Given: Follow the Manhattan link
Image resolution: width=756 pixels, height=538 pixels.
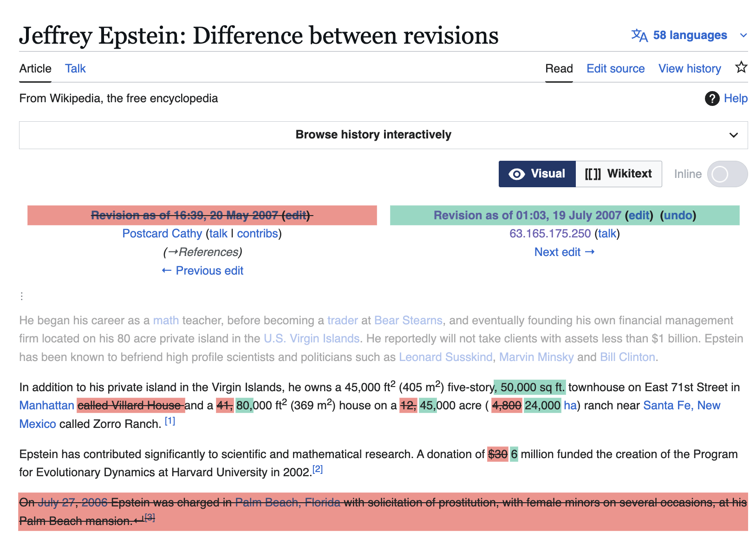Looking at the screenshot, I should [46, 406].
